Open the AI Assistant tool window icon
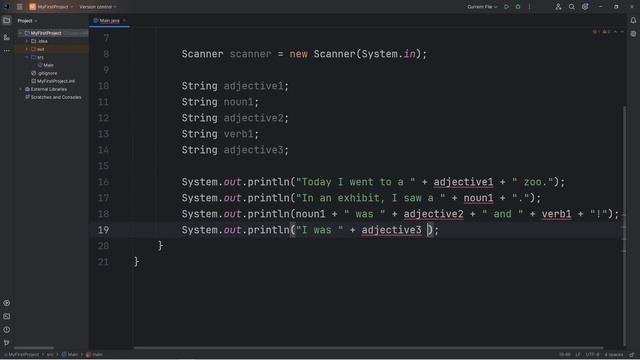Viewport: 640px width, 360px height. (x=633, y=34)
